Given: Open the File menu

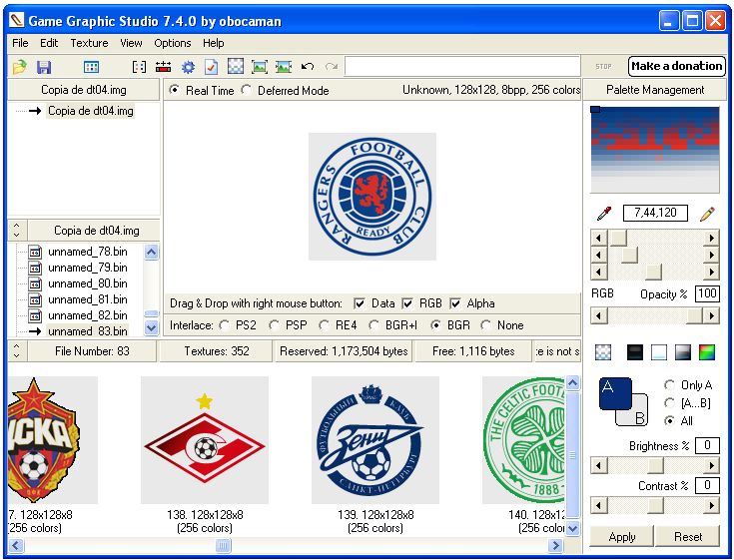Looking at the screenshot, I should coord(20,43).
